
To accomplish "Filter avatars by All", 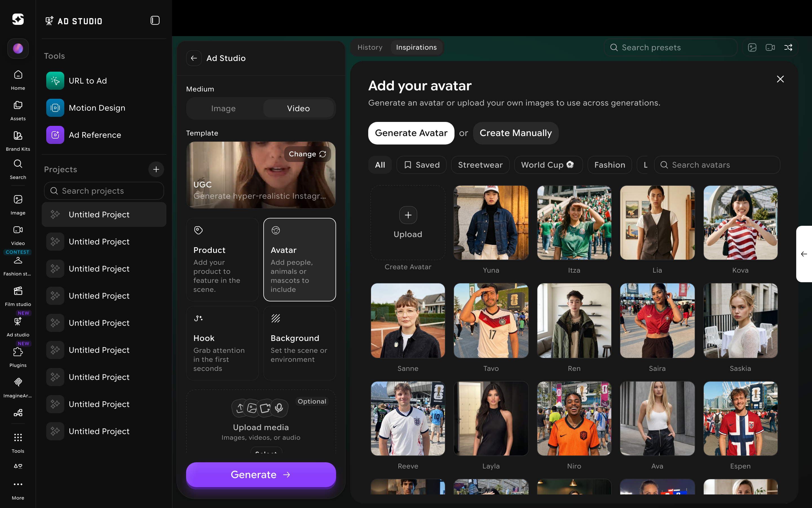I will 380,165.
